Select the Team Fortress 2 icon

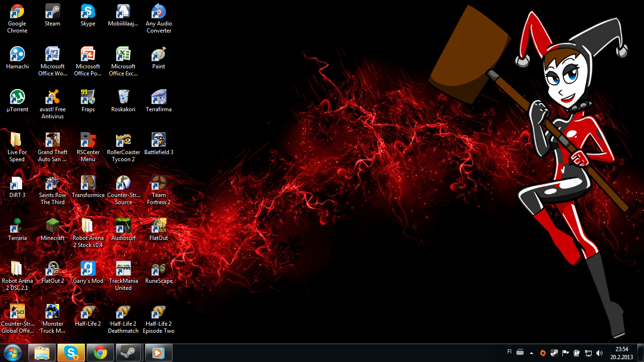click(159, 190)
